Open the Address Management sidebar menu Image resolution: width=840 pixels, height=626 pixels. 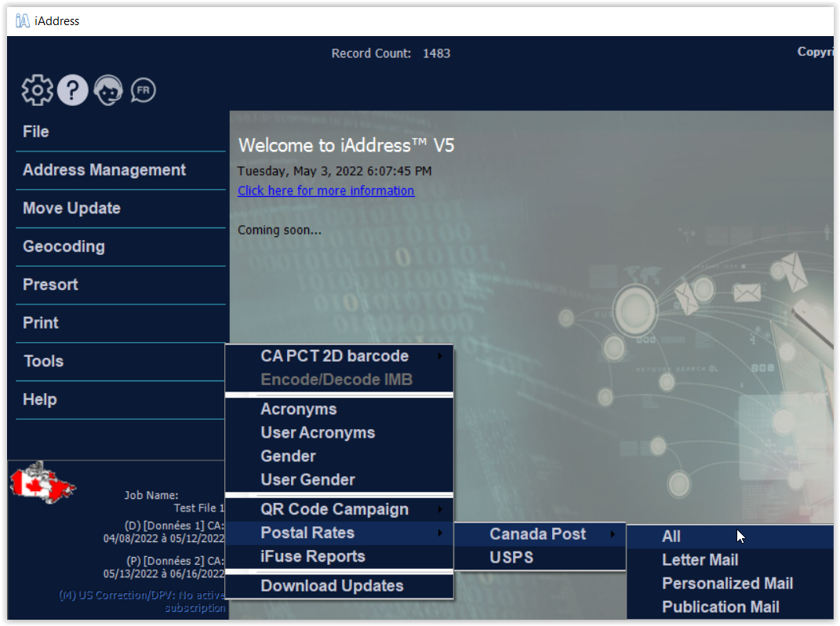[104, 170]
